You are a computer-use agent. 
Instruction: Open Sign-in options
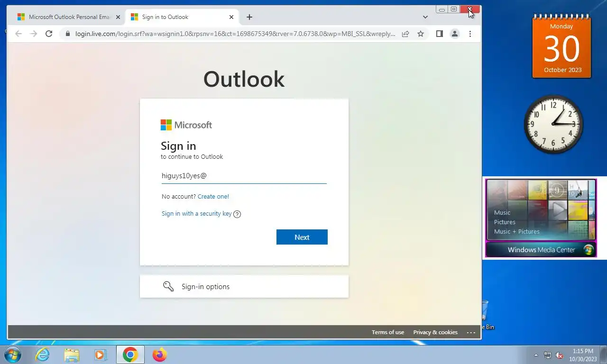pos(244,286)
